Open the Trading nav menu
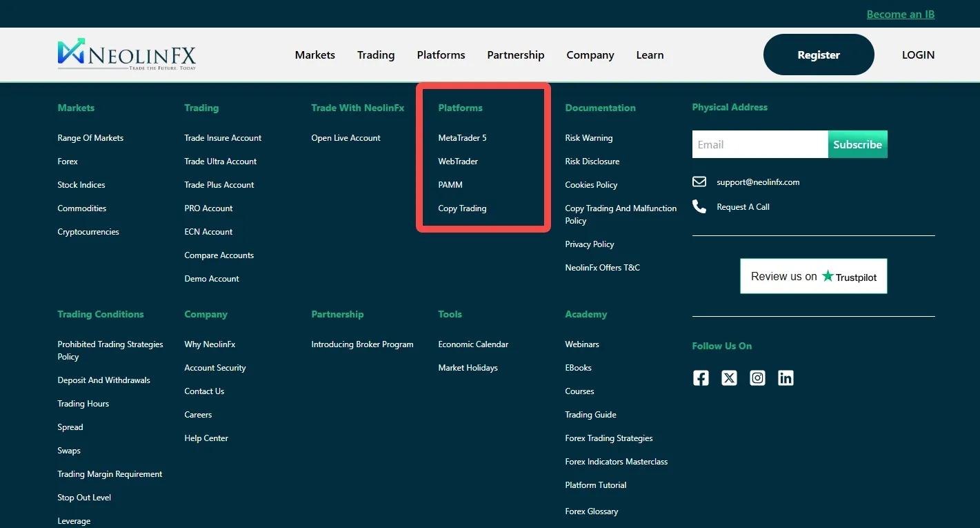The image size is (980, 528). point(376,55)
